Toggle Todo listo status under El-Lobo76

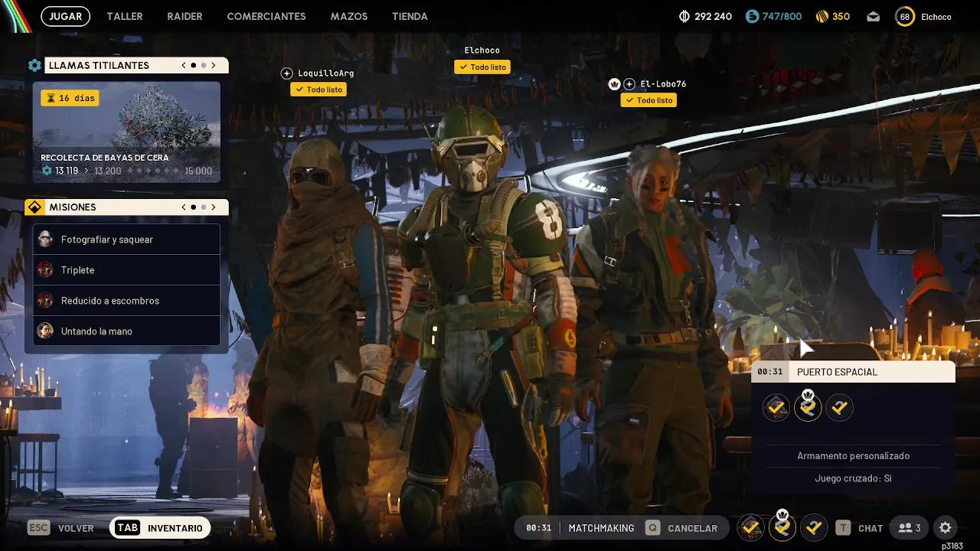coord(648,100)
